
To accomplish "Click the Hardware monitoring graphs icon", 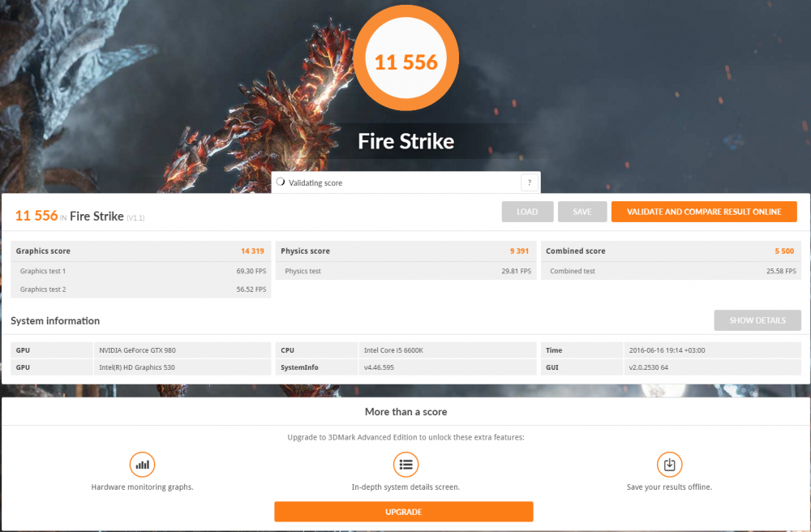I will pos(142,464).
